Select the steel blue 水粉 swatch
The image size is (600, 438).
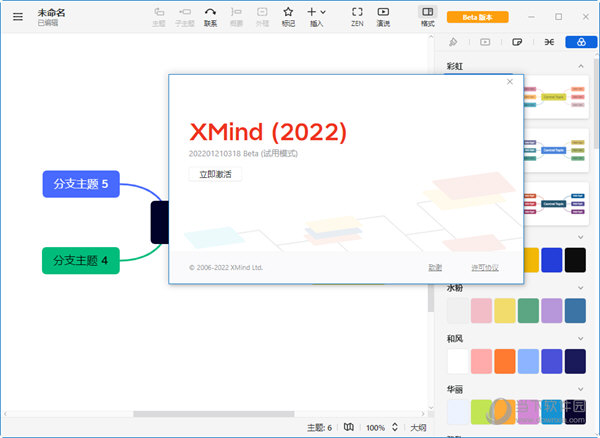point(575,311)
